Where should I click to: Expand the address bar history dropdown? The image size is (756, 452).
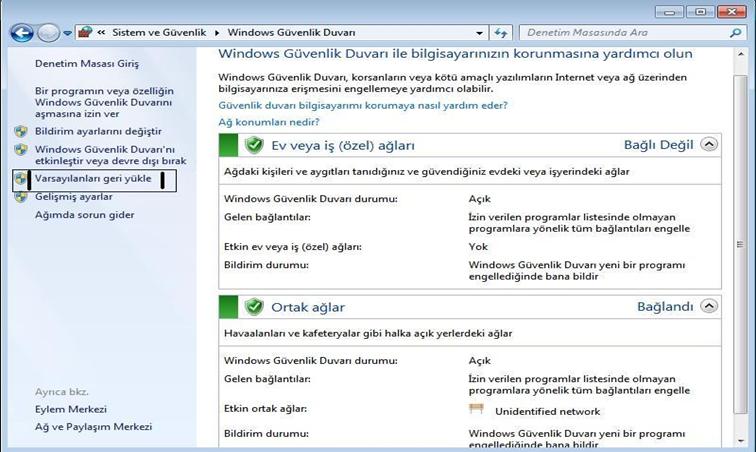click(x=479, y=33)
